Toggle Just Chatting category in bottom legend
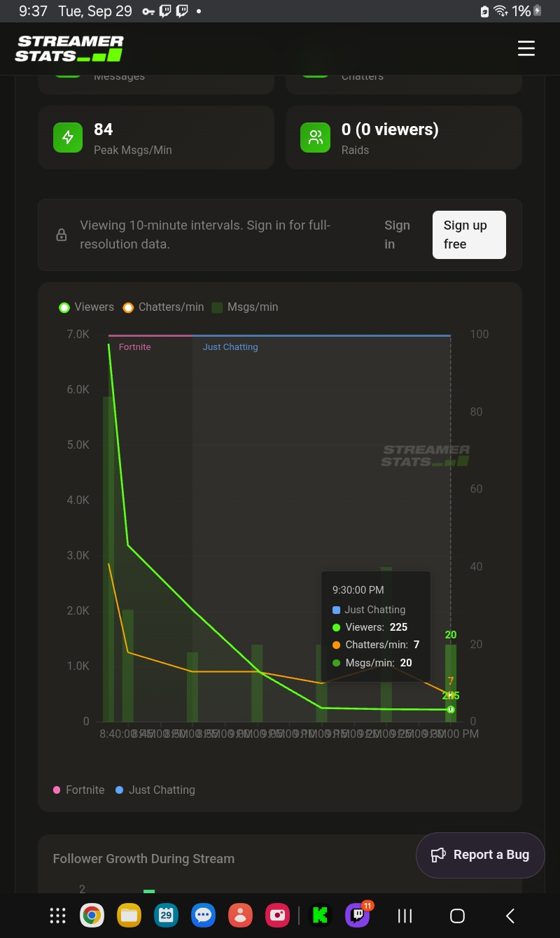Viewport: 560px width, 938px height. [155, 790]
